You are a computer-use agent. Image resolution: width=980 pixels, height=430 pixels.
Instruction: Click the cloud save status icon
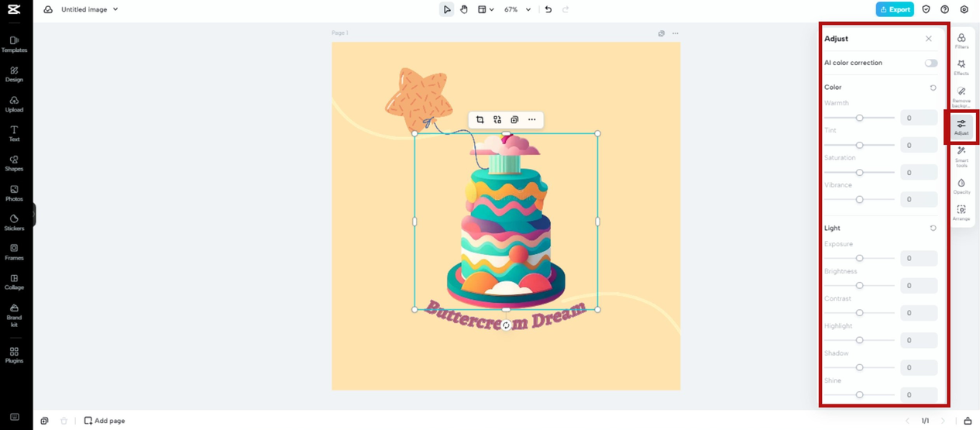pyautogui.click(x=48, y=9)
